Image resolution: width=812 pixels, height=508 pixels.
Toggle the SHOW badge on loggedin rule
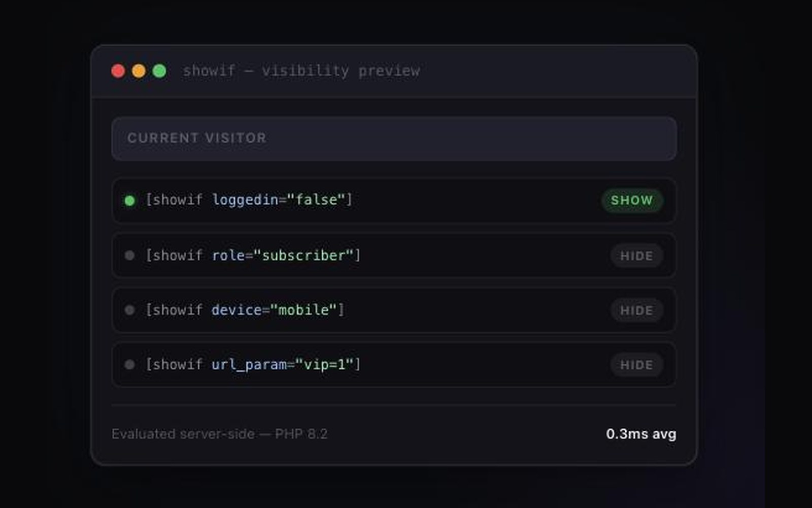tap(632, 200)
